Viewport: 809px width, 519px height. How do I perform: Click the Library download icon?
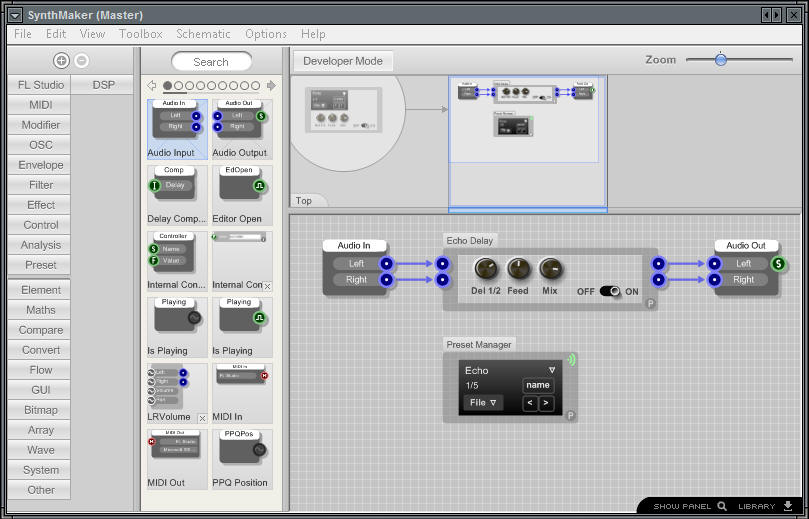coord(788,506)
